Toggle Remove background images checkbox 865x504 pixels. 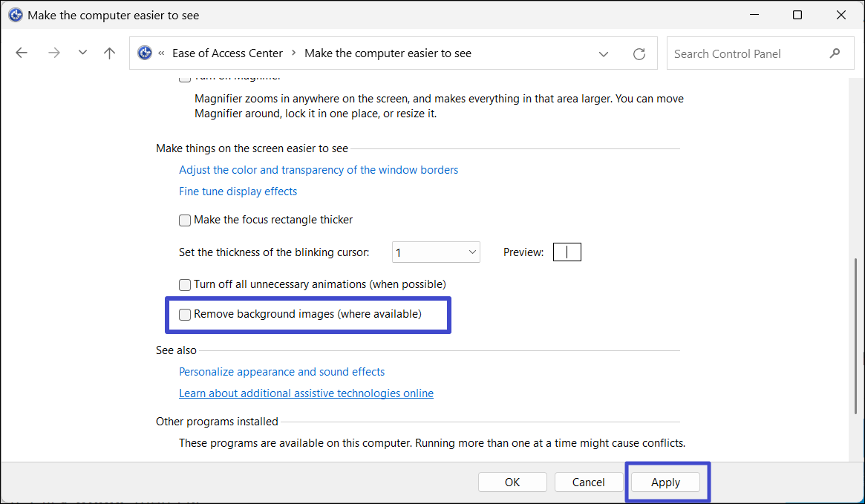coord(185,315)
